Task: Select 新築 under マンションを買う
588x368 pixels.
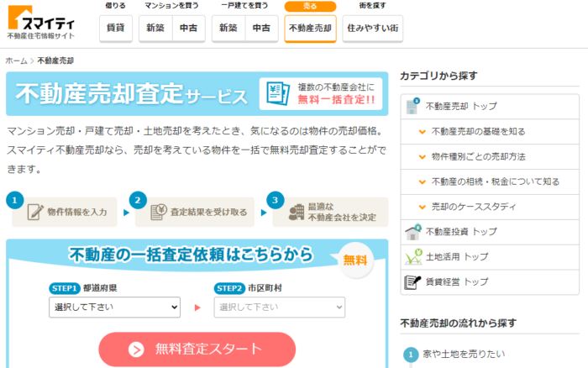Action: coord(155,28)
